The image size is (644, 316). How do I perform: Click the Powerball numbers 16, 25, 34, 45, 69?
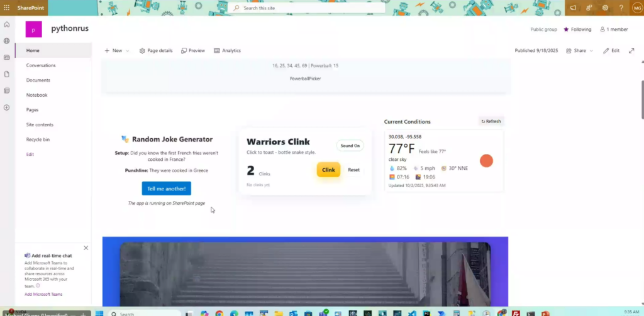coord(291,66)
